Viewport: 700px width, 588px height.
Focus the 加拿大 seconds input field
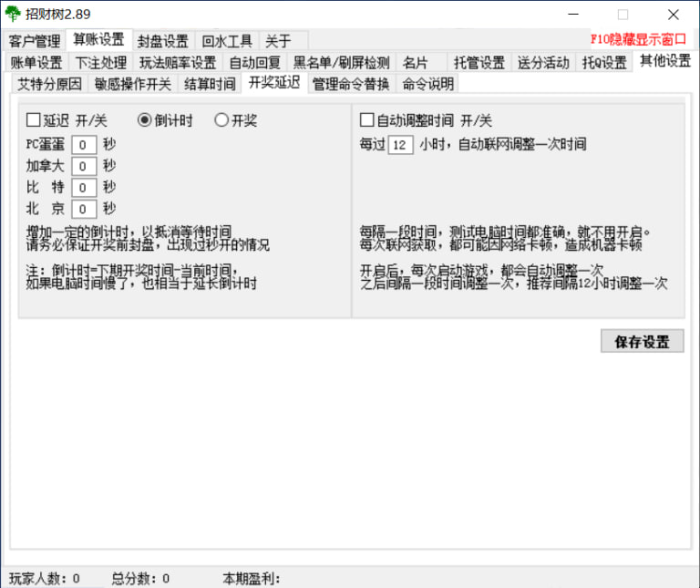[84, 166]
